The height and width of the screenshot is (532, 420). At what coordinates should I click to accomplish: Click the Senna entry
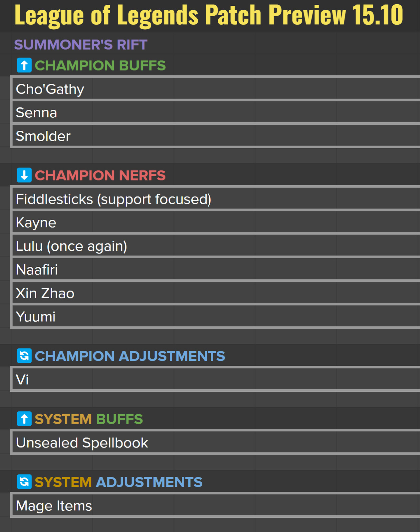[x=37, y=113]
